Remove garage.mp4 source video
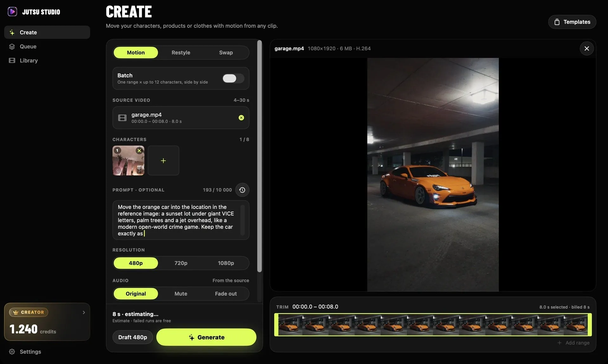Image resolution: width=608 pixels, height=364 pixels. 241,118
